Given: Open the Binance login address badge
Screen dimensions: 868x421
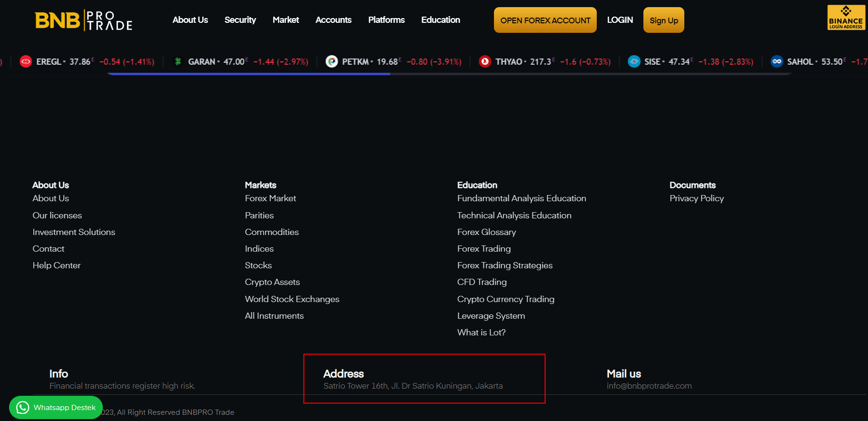Looking at the screenshot, I should (x=846, y=18).
